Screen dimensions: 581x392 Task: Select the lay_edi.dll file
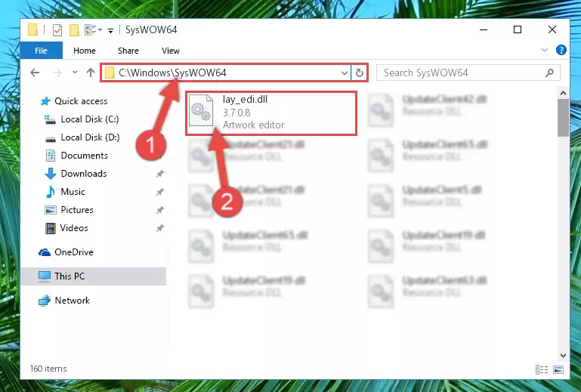[x=271, y=113]
